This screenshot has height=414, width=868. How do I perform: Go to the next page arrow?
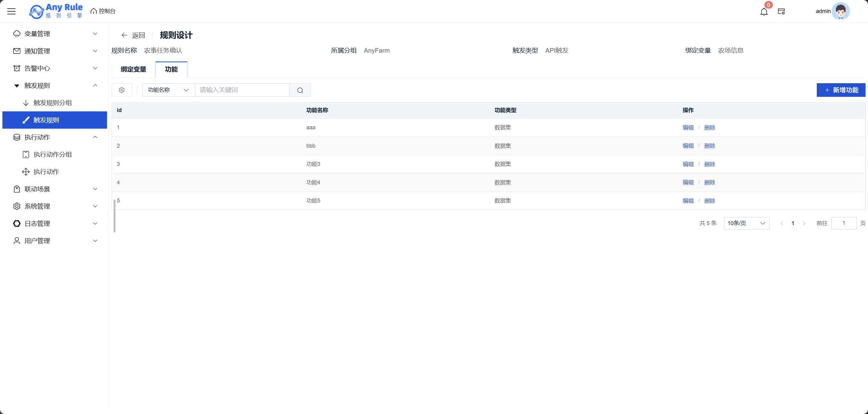coord(804,223)
